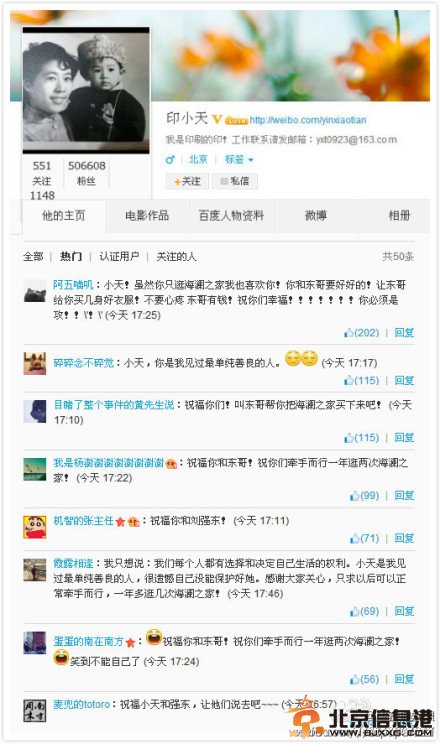
Task: Open 阿五喵叽's avatar thumbnail
Action: point(35,290)
